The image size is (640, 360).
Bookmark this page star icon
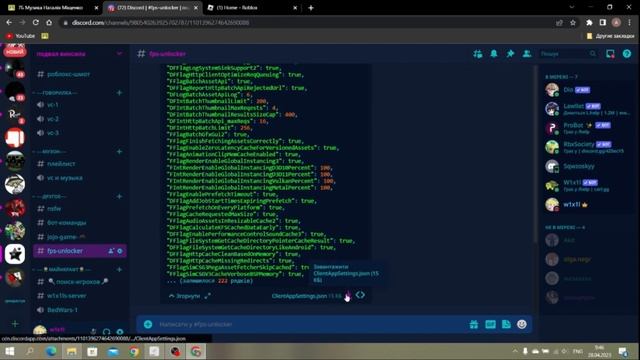coord(573,22)
